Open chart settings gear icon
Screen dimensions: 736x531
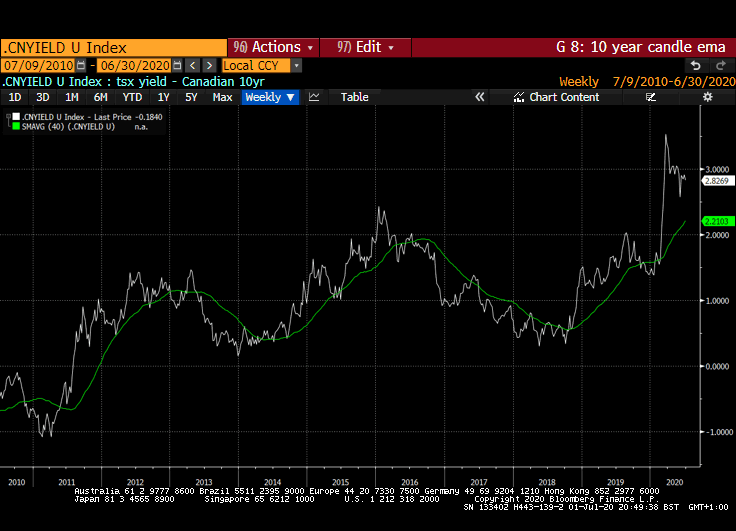tap(707, 97)
